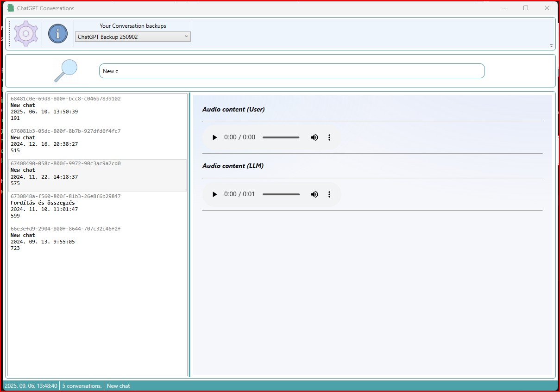The width and height of the screenshot is (560, 392).
Task: Open more options on User audio player
Action: 329,137
